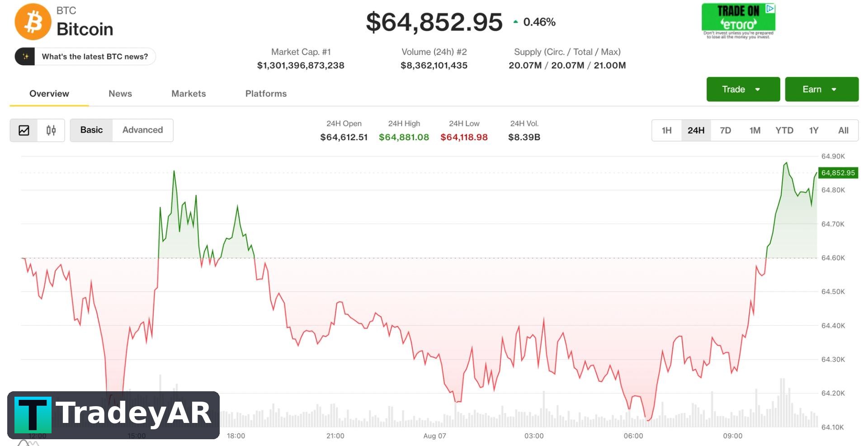This screenshot has height=446, width=868.
Task: Show the All time range
Action: (843, 131)
